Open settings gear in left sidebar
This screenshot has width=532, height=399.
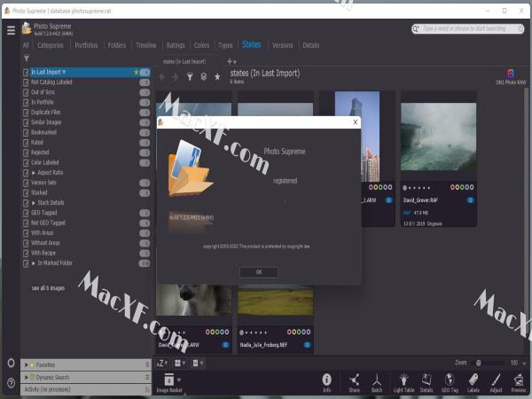(11, 363)
